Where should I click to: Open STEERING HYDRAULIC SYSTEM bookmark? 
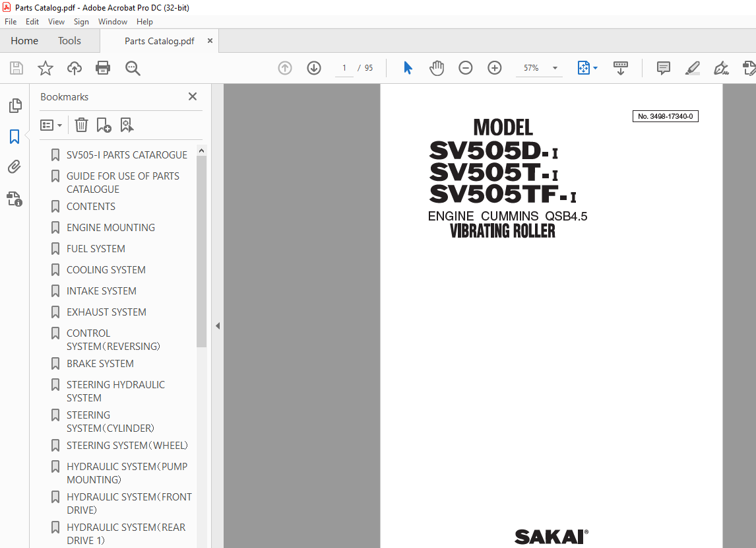pyautogui.click(x=115, y=392)
